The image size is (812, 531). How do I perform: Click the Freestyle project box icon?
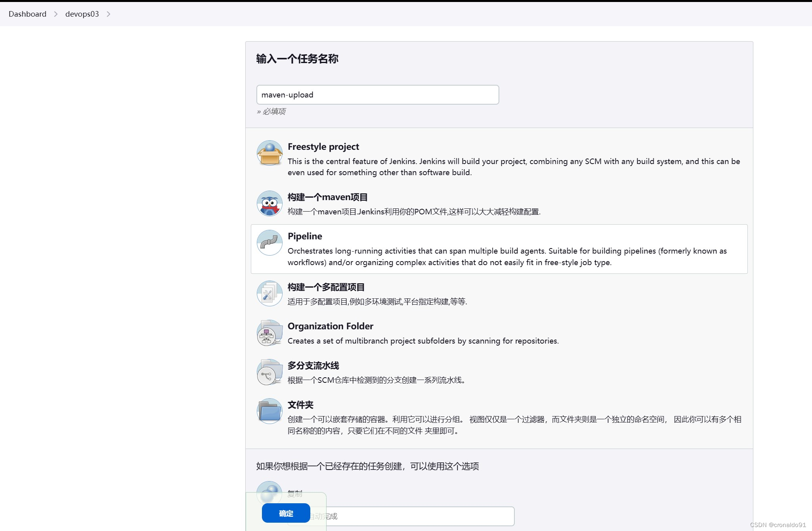click(x=269, y=153)
